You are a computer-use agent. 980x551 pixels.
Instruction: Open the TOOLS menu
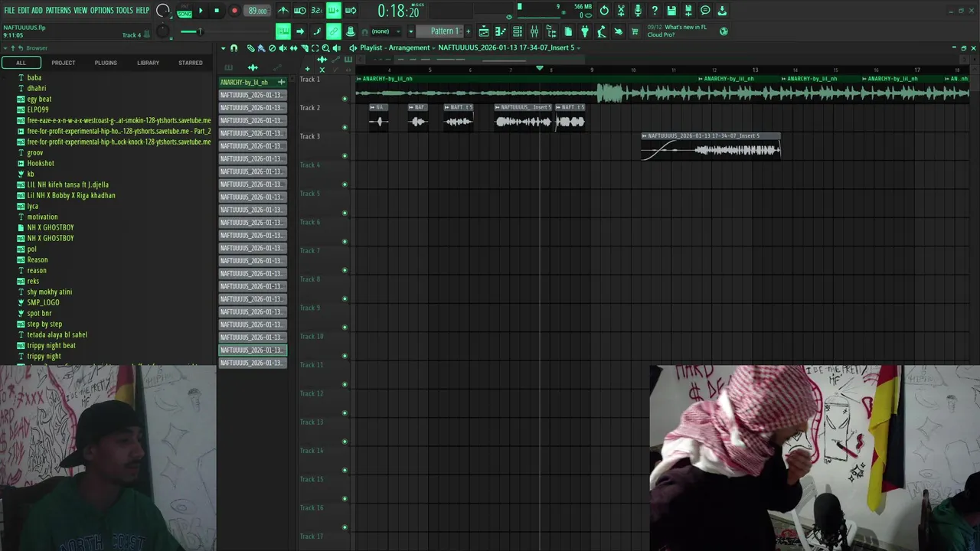[125, 11]
